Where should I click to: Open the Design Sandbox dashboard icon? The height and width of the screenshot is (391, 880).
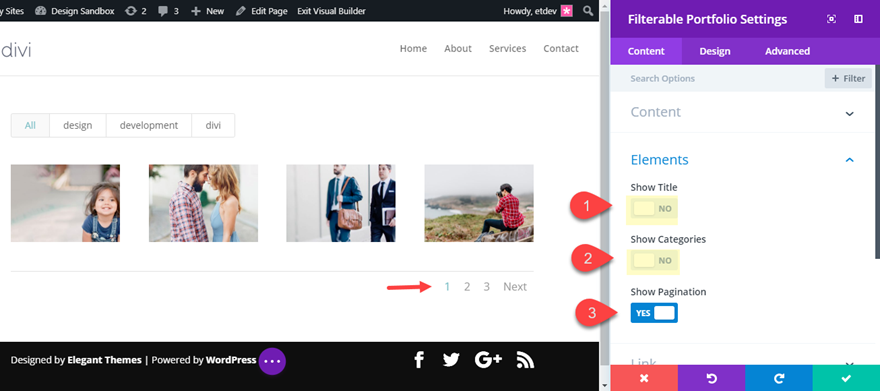[40, 11]
